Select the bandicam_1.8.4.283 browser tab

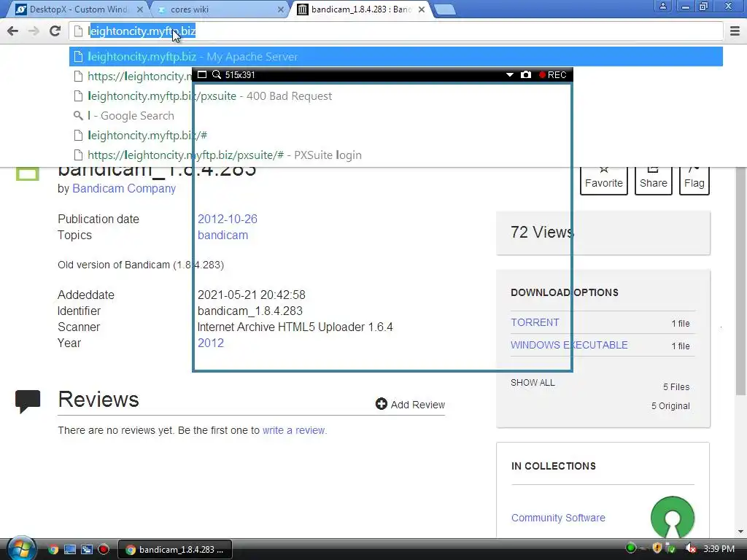(362, 9)
